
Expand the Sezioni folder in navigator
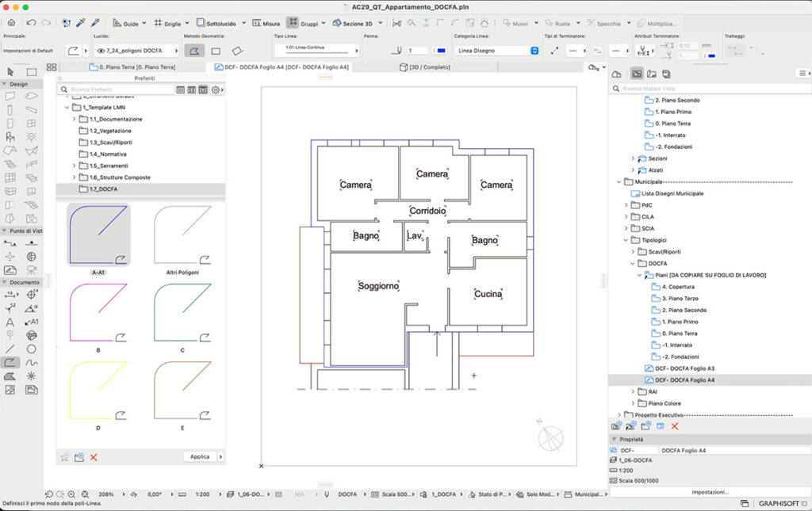point(633,158)
